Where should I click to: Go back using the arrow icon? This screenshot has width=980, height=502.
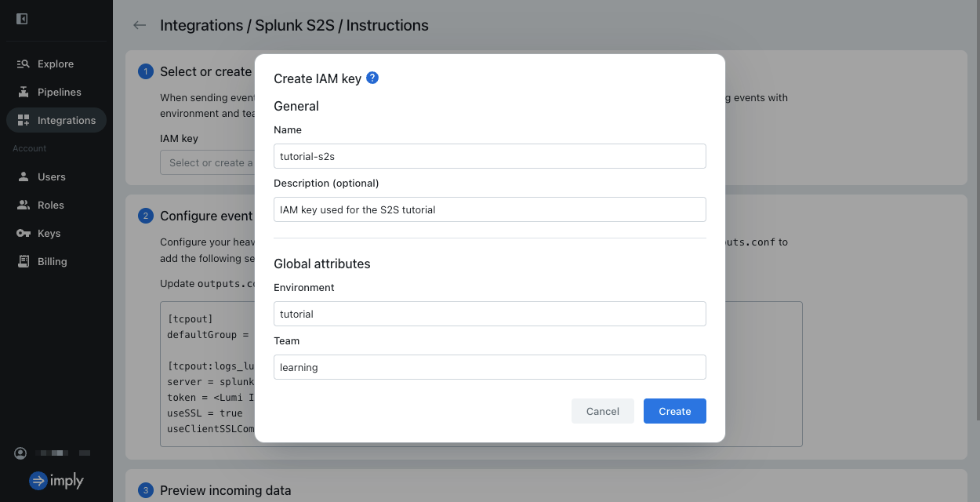pyautogui.click(x=140, y=25)
